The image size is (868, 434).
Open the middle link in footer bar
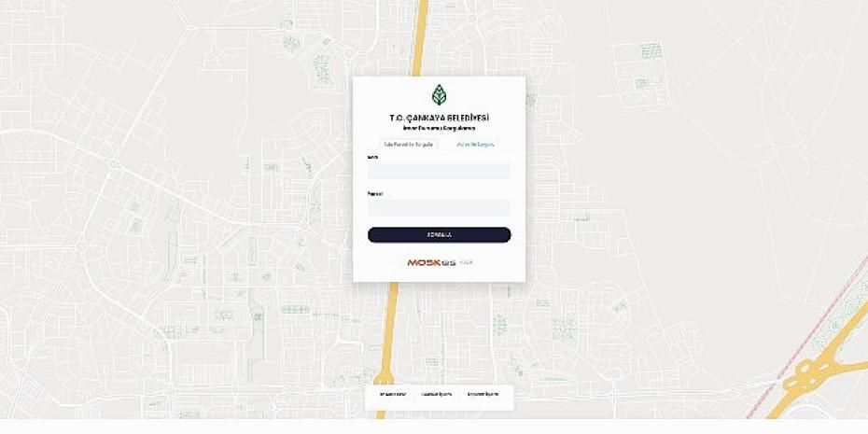click(436, 394)
